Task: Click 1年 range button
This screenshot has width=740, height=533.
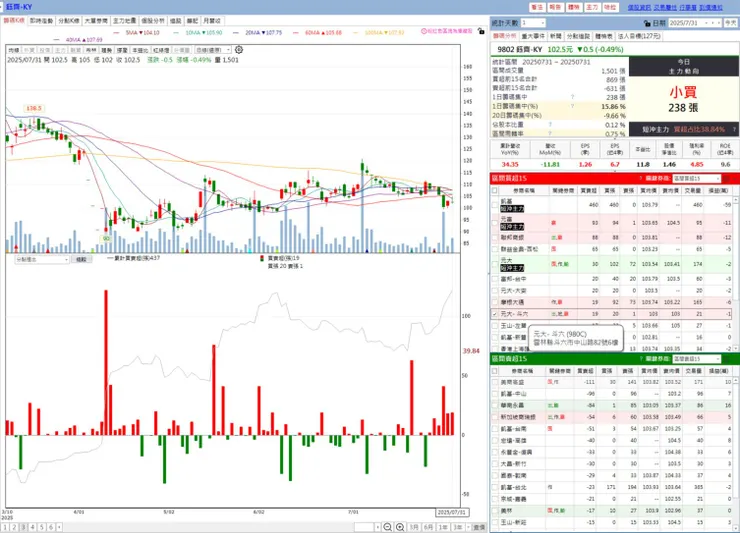Action: [443, 527]
